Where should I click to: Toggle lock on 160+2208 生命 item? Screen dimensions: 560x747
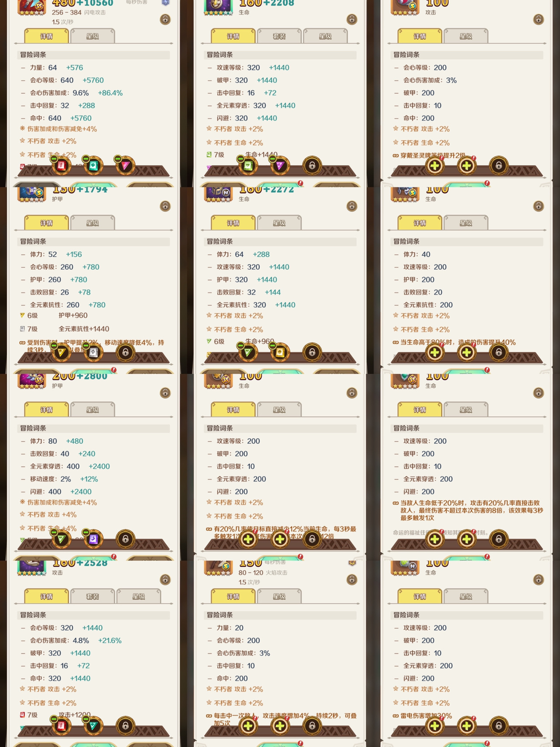point(352,19)
